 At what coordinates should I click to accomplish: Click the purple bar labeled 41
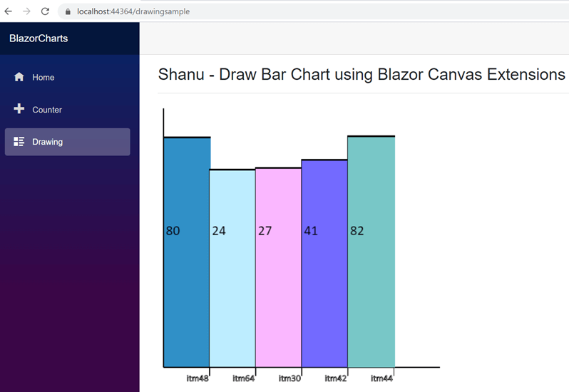[324, 263]
